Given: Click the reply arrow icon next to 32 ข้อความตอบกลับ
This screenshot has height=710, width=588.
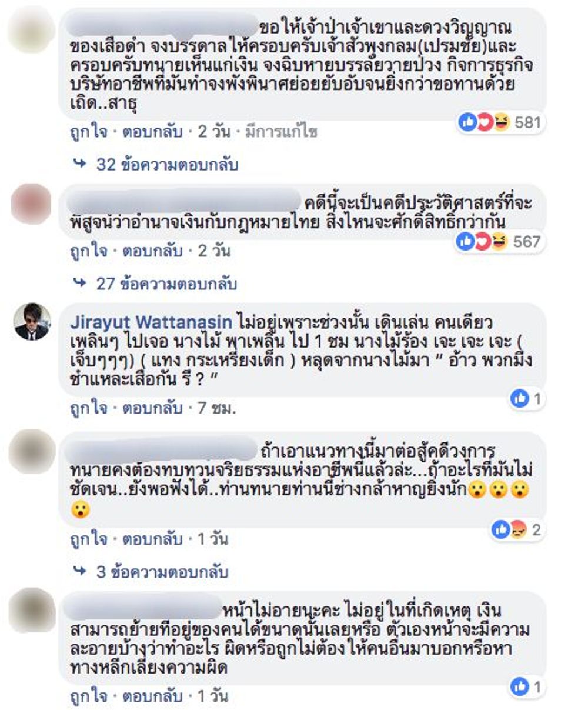Looking at the screenshot, I should point(80,164).
